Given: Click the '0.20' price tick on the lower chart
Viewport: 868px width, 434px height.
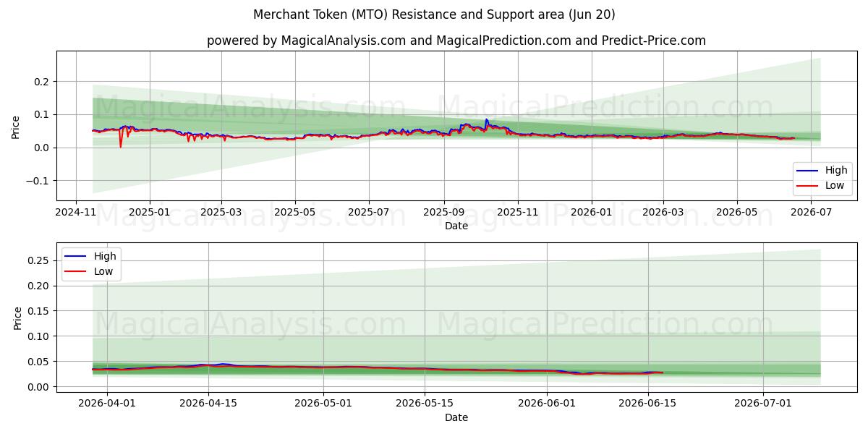Looking at the screenshot, I should pyautogui.click(x=40, y=286).
